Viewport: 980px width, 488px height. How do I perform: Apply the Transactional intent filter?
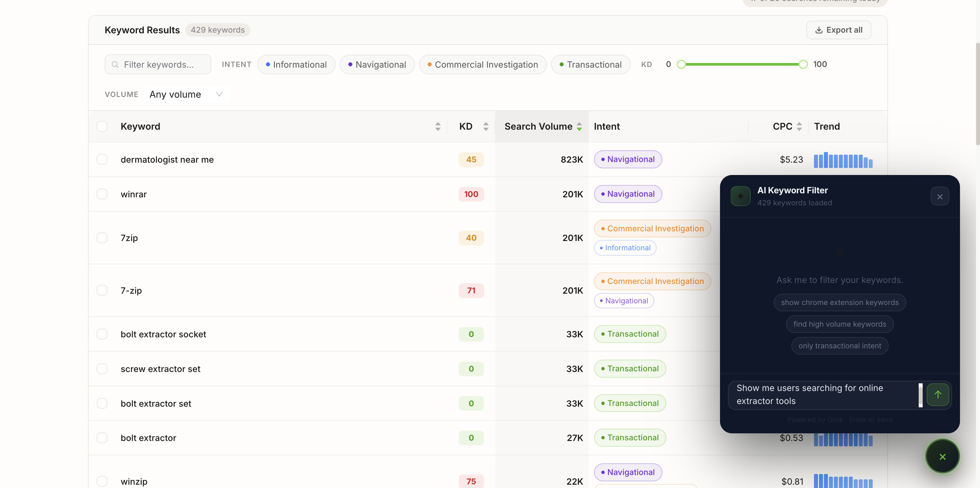(590, 64)
